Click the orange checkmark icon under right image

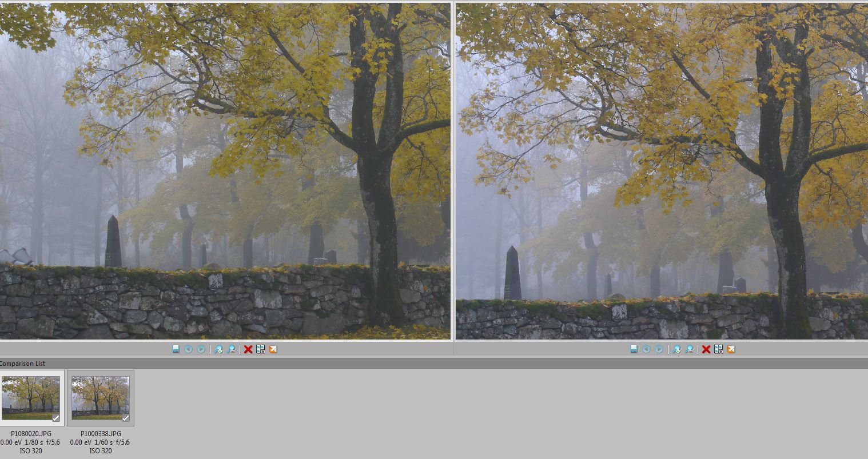(x=731, y=349)
